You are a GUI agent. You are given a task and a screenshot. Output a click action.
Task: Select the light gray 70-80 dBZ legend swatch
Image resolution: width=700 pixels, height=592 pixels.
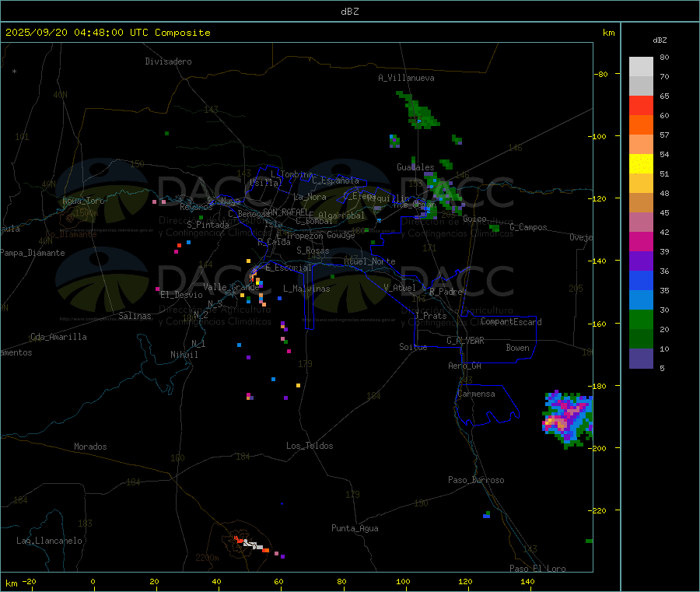point(641,67)
